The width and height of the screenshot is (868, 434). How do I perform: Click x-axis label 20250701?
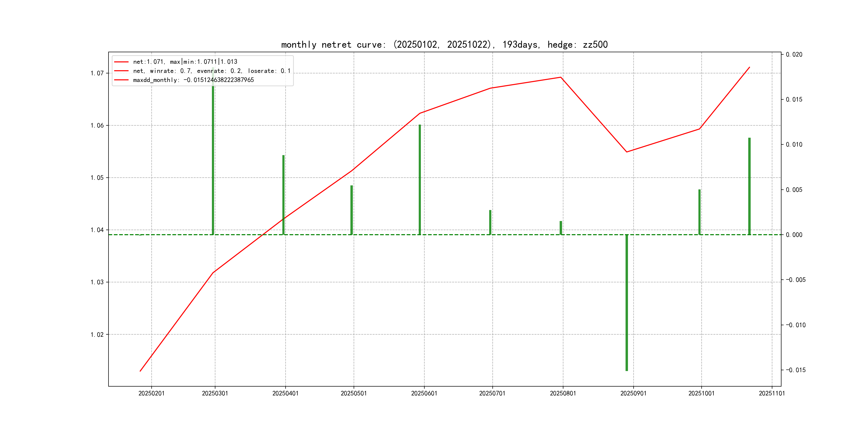coord(492,393)
